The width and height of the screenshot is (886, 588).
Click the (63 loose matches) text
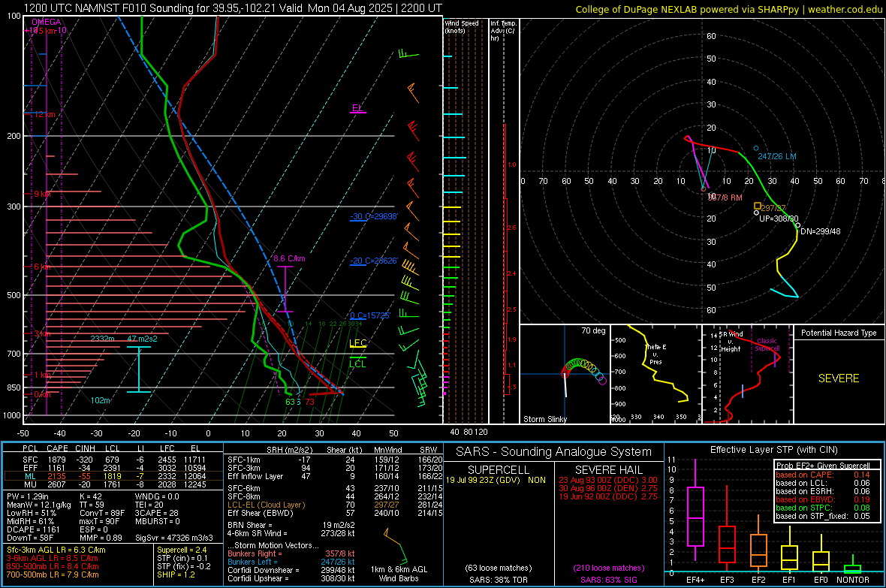pos(499,568)
